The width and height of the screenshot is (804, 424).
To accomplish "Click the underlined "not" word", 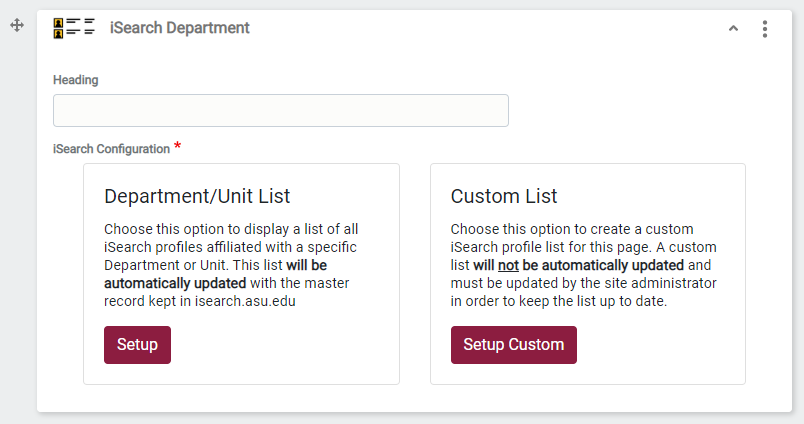I will pyautogui.click(x=508, y=265).
